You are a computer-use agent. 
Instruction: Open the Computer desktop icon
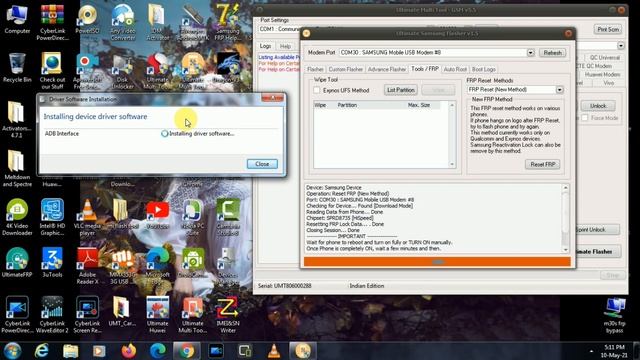point(17,19)
